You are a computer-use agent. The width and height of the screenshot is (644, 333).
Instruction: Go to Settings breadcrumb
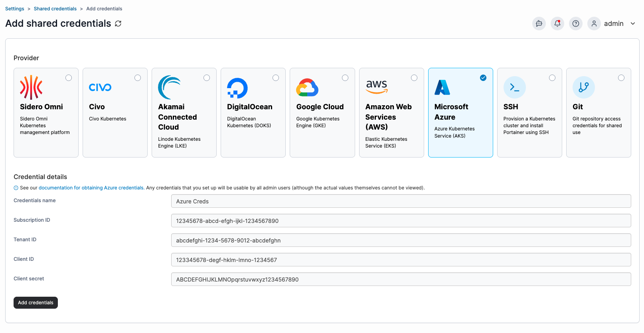point(15,9)
